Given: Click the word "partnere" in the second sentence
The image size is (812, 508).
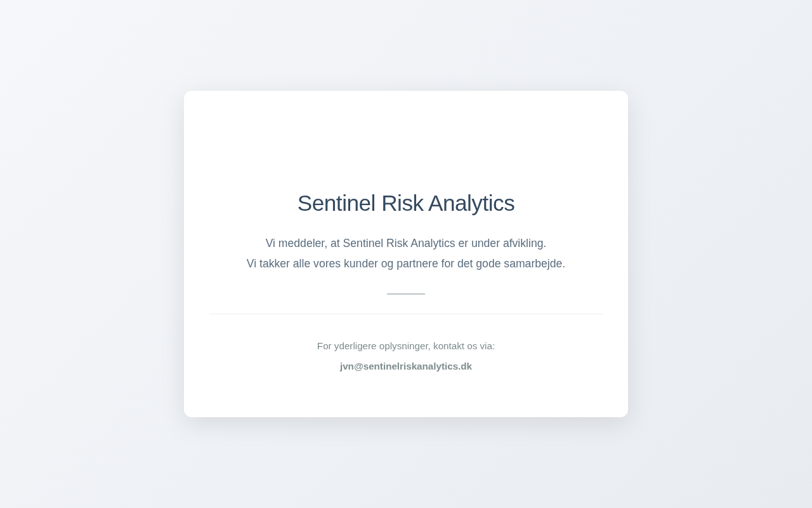Looking at the screenshot, I should (417, 264).
